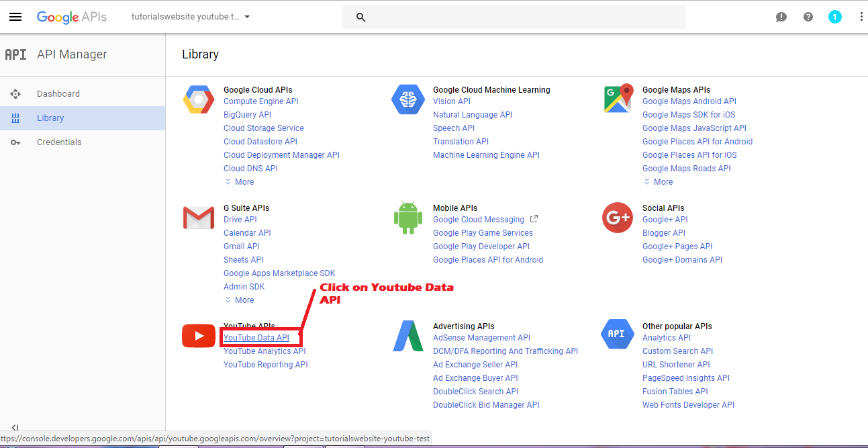This screenshot has height=448, width=868.
Task: Click the blue account badge showing 1
Action: 835,17
